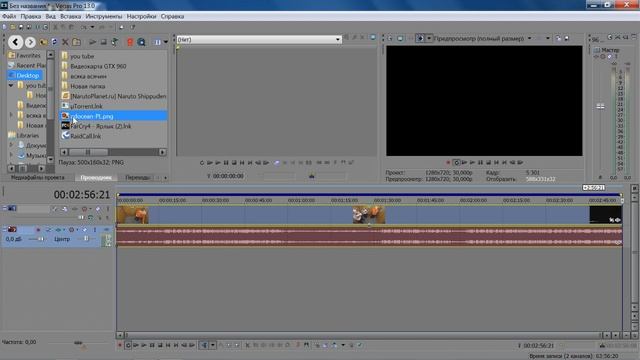Click the trimmer timecode 00:00:00:00 field
640x360 pixels.
pyautogui.click(x=228, y=176)
